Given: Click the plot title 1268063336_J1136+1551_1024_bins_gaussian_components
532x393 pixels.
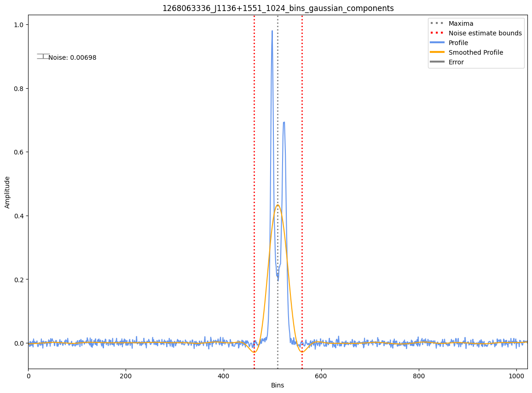Looking at the screenshot, I should tap(278, 8).
